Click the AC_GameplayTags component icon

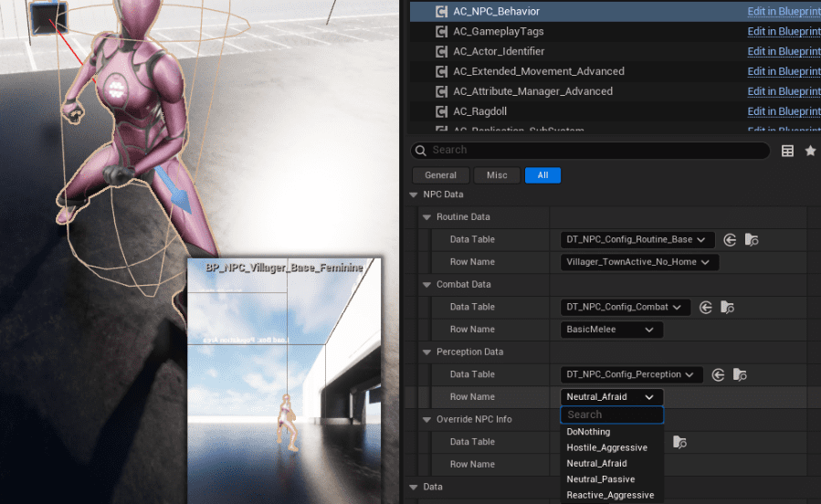coord(441,31)
